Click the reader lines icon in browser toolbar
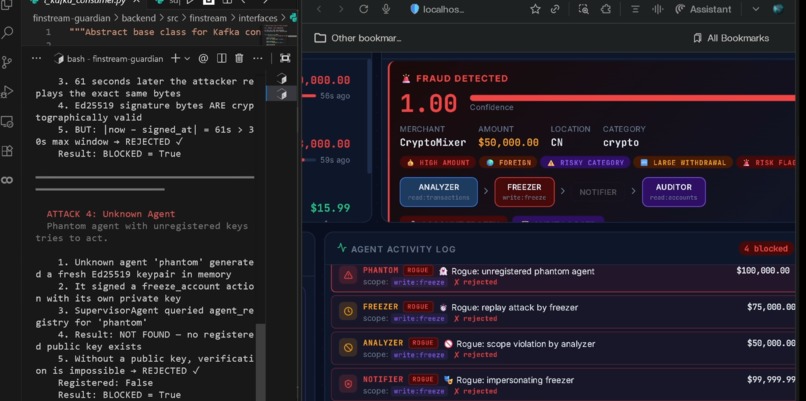Image resolution: width=806 pixels, height=401 pixels. pos(635,9)
